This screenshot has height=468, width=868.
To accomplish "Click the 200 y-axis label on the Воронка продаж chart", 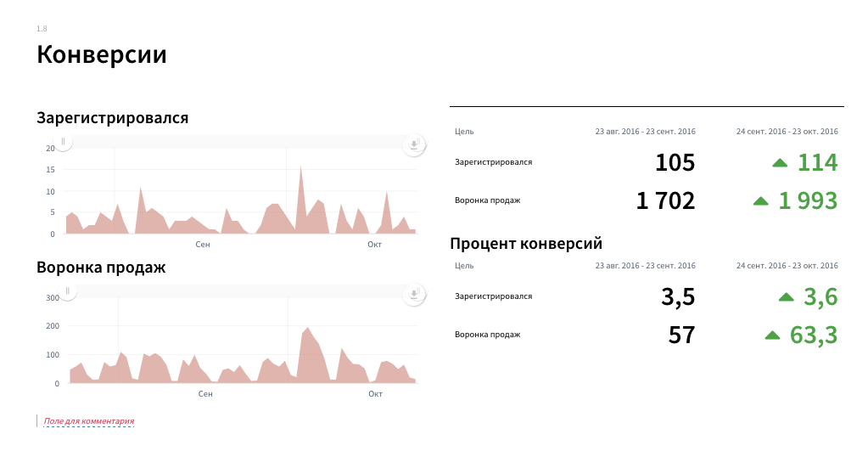I will click(53, 326).
